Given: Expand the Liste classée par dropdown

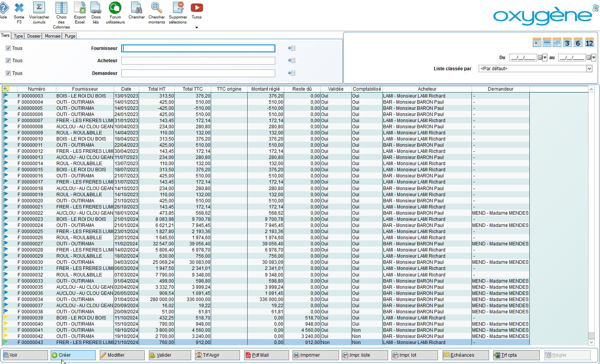Looking at the screenshot, I should click(x=589, y=69).
